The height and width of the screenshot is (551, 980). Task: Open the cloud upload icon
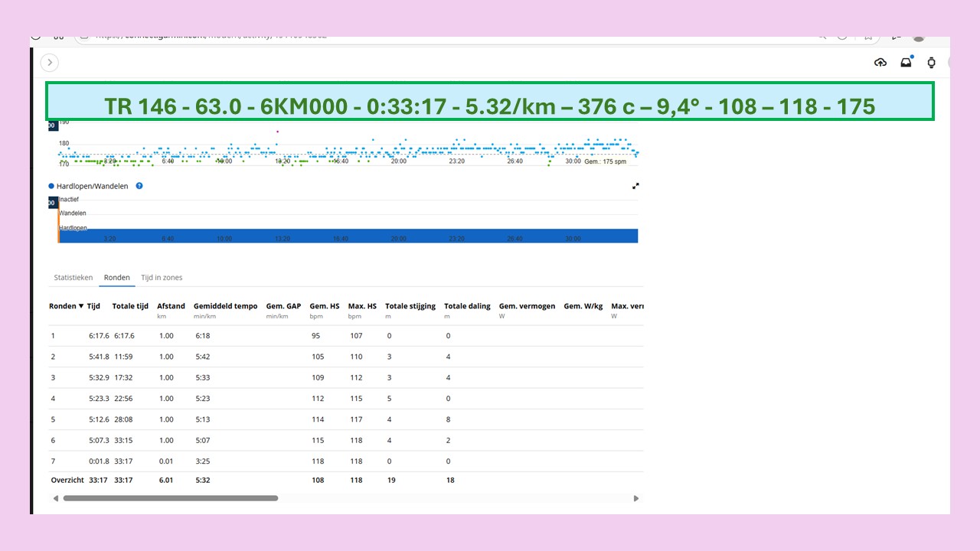click(x=880, y=63)
